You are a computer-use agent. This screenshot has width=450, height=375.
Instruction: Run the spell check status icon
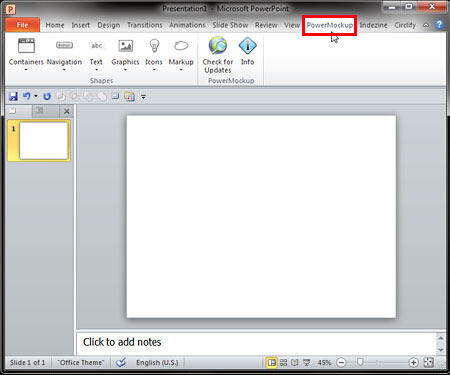point(121,362)
